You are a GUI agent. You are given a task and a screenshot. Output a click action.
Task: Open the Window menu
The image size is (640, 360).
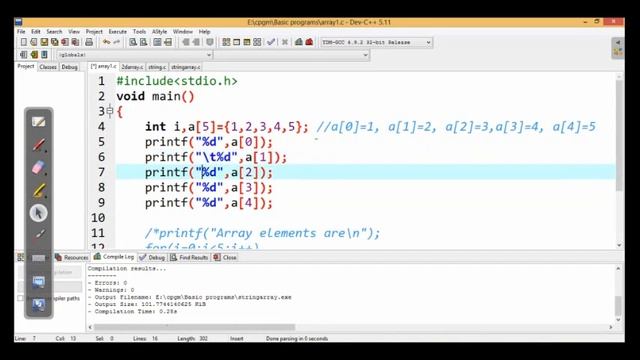182,31
